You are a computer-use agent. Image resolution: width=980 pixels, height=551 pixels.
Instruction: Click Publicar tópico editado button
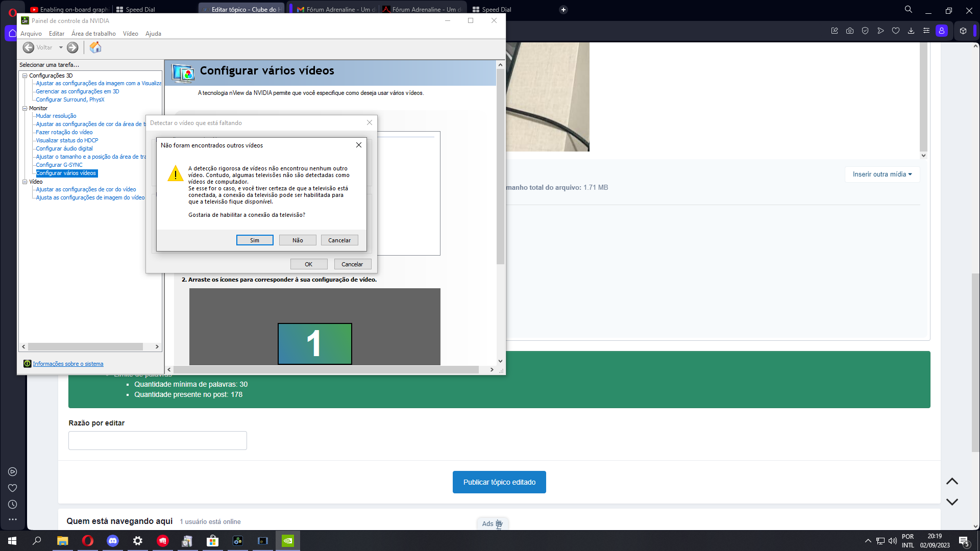499,482
